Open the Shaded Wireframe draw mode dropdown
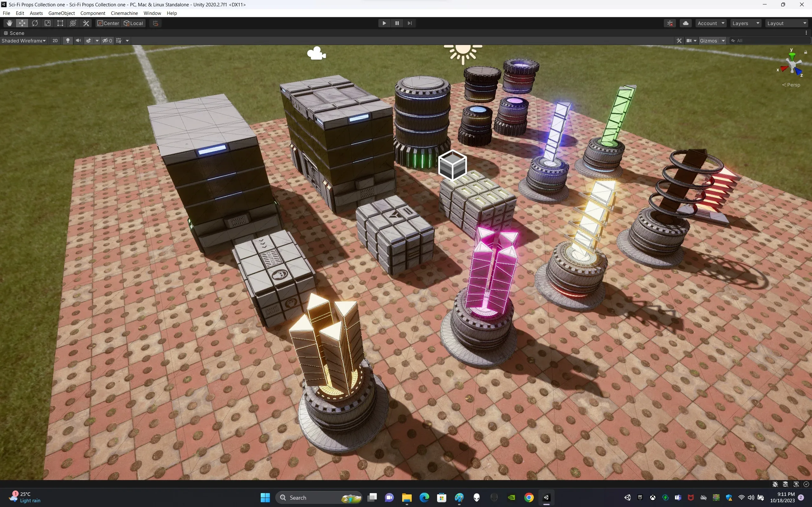The image size is (812, 507). tap(23, 41)
